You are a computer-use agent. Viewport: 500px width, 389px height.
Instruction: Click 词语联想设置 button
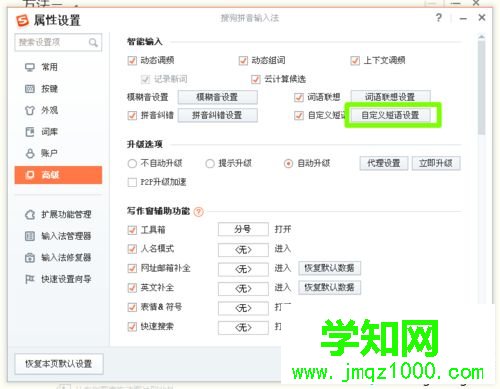tap(390, 97)
